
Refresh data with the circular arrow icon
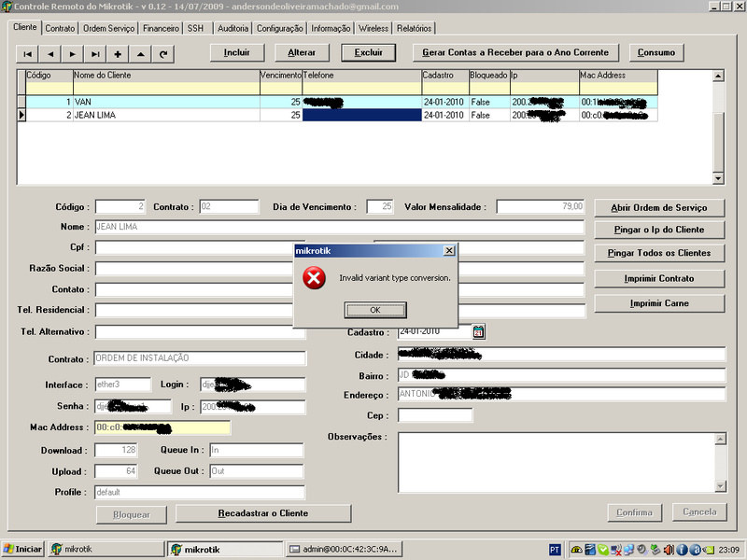[162, 54]
